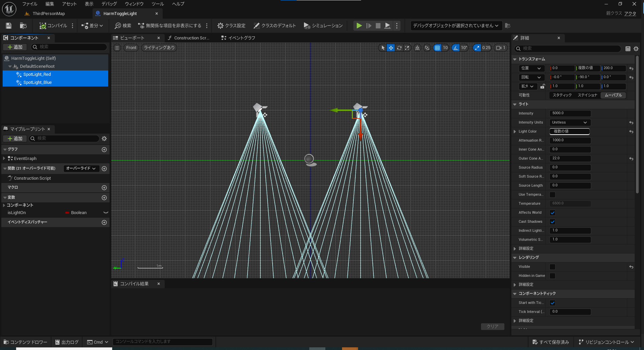Screen dimensions: 644x350
Task: Open play mode options three-dot menu
Action: click(x=397, y=26)
